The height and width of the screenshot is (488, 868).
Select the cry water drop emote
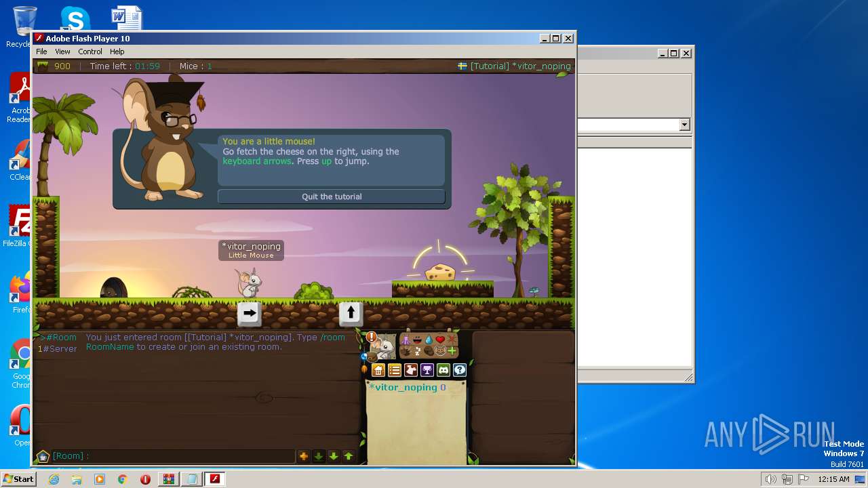(429, 340)
